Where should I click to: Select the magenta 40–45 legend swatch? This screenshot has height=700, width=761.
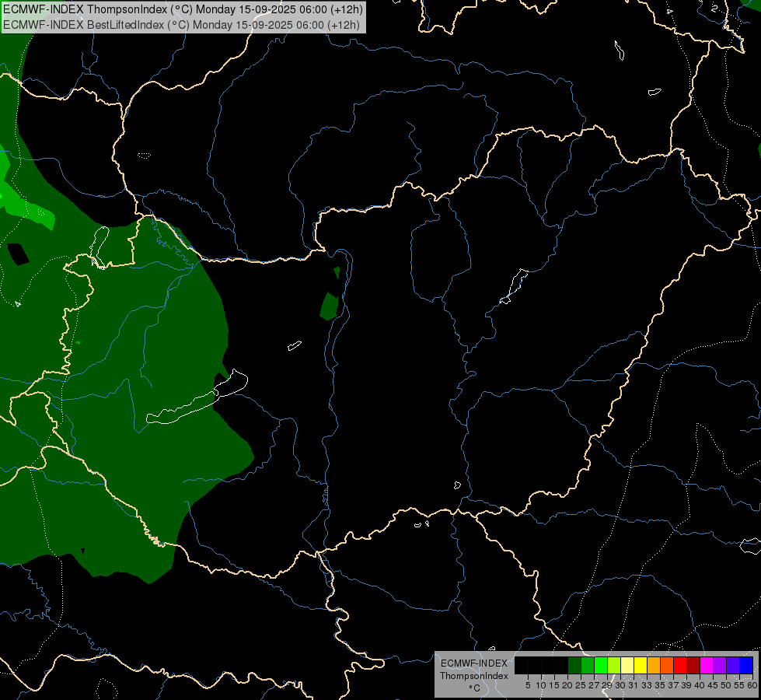706,666
